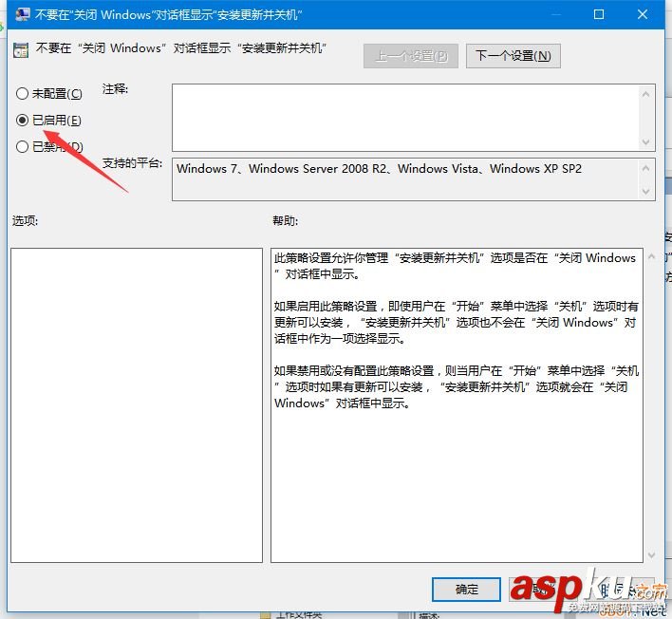The width and height of the screenshot is (672, 619).
Task: Click the 选项 label
Action: (x=25, y=221)
